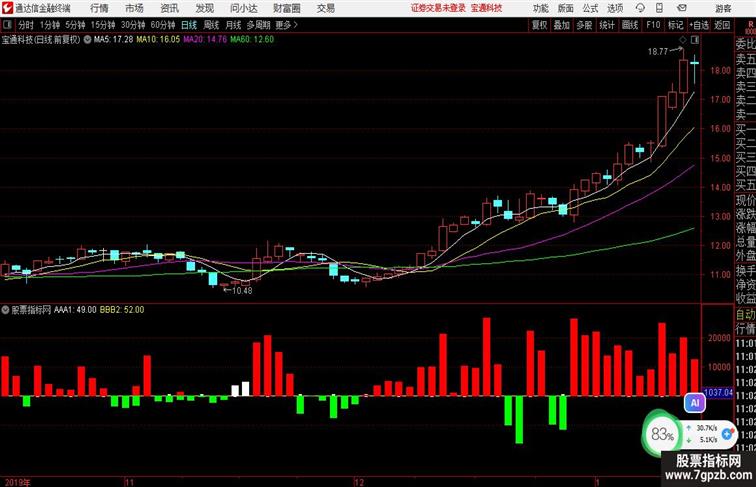756x487 pixels.
Task: Click the 多股 toolbar button
Action: 584,25
